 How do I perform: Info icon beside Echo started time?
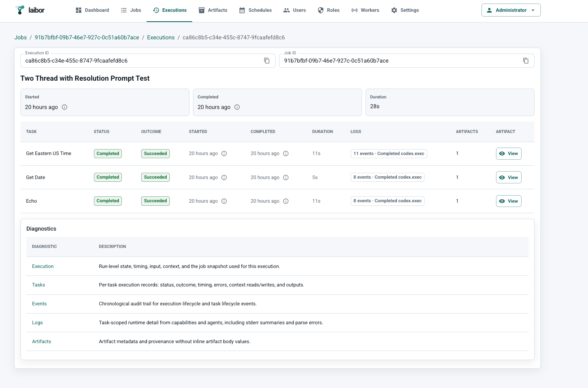tap(224, 201)
